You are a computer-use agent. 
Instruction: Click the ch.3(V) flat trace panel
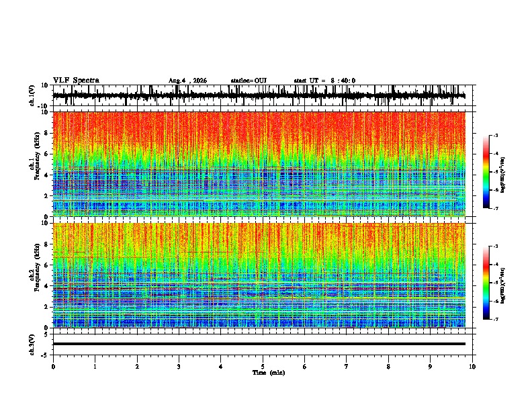point(264,345)
